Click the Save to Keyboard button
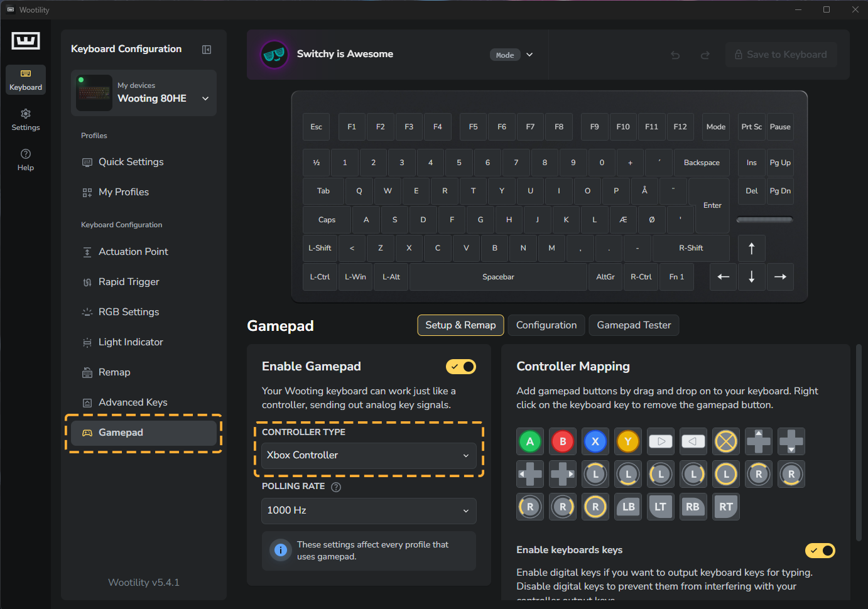 click(781, 55)
